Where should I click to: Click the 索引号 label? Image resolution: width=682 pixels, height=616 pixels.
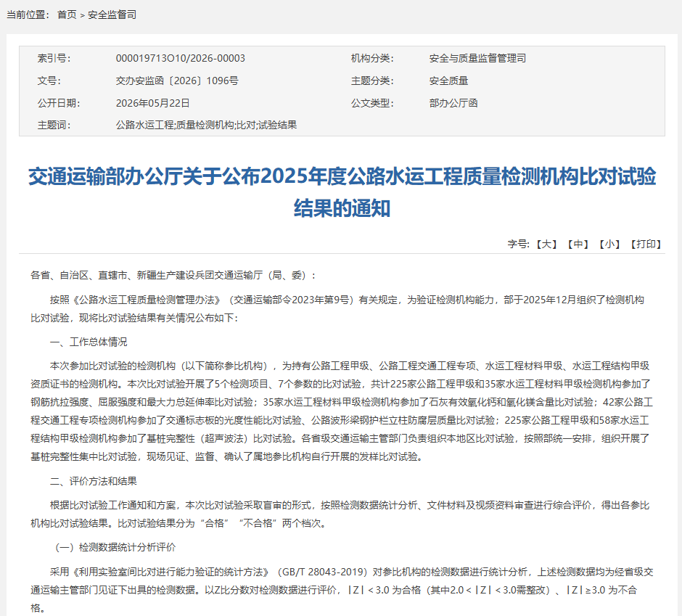pyautogui.click(x=54, y=58)
